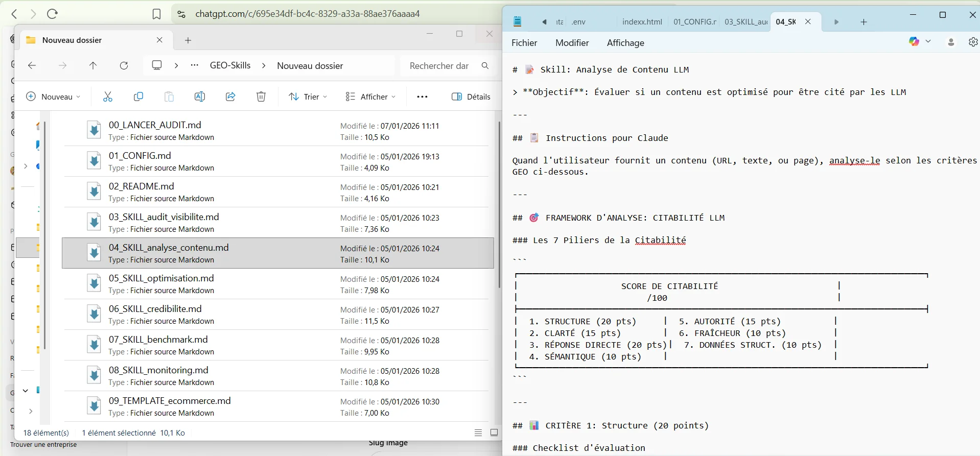Toggle the Détails pane in Explorer
Viewport: 980px width, 456px height.
coord(471,97)
